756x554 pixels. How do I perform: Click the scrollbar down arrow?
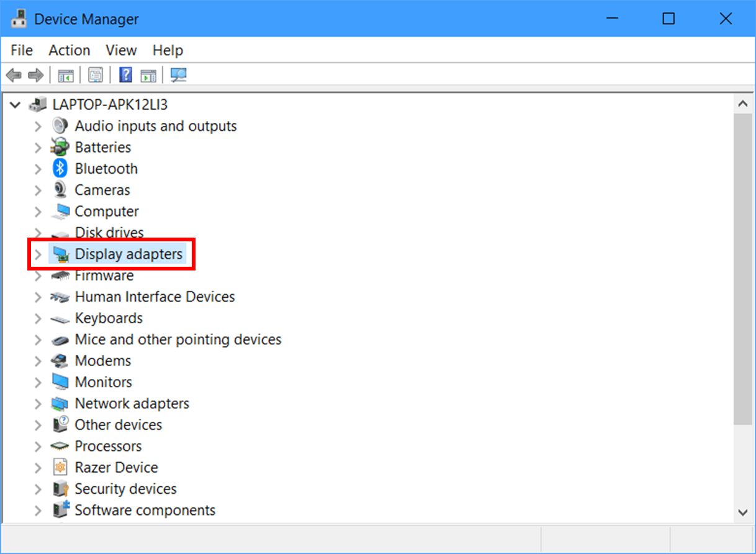coord(743,513)
